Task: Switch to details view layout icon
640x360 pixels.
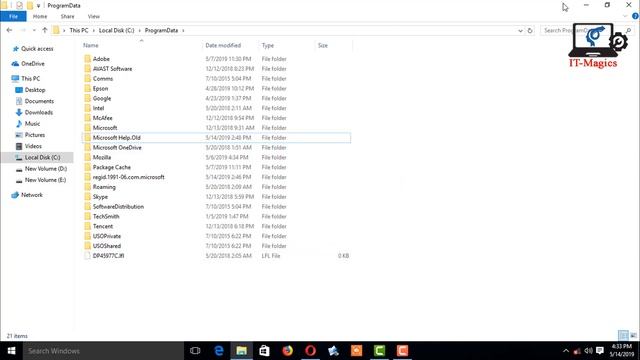Action: (623, 336)
